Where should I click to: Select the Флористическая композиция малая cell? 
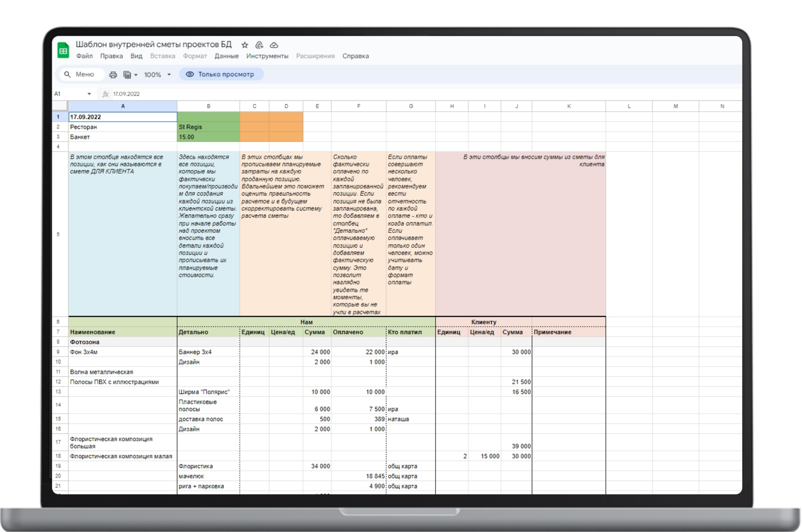pyautogui.click(x=123, y=456)
